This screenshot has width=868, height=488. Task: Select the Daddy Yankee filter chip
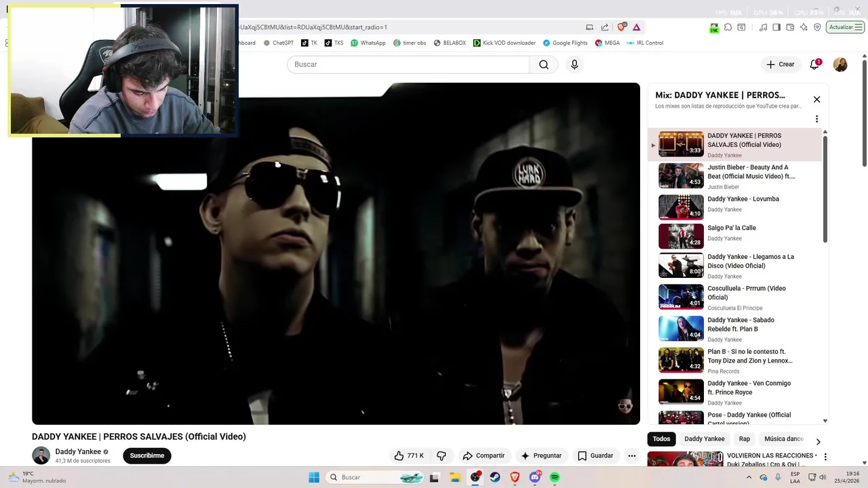point(705,439)
